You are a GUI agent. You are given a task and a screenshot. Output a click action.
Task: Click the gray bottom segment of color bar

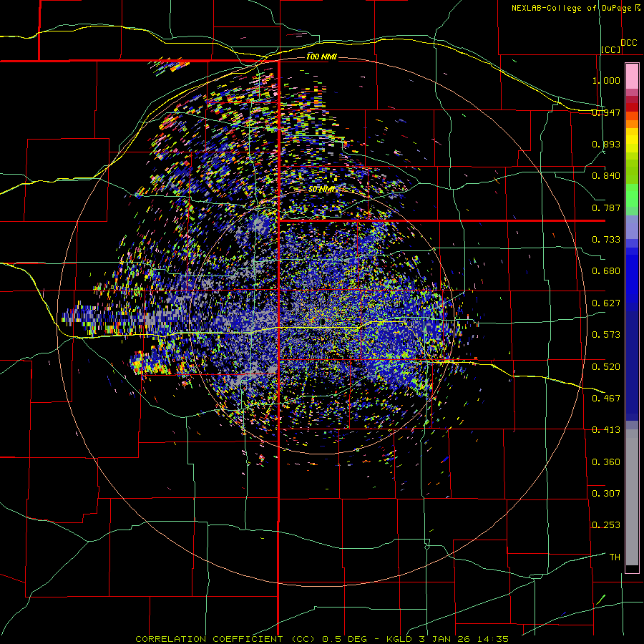point(632,497)
